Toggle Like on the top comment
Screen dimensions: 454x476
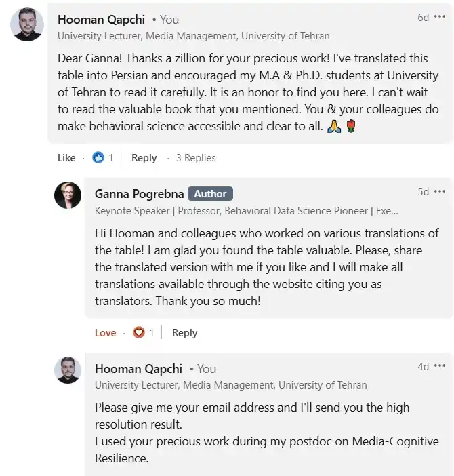pos(66,158)
